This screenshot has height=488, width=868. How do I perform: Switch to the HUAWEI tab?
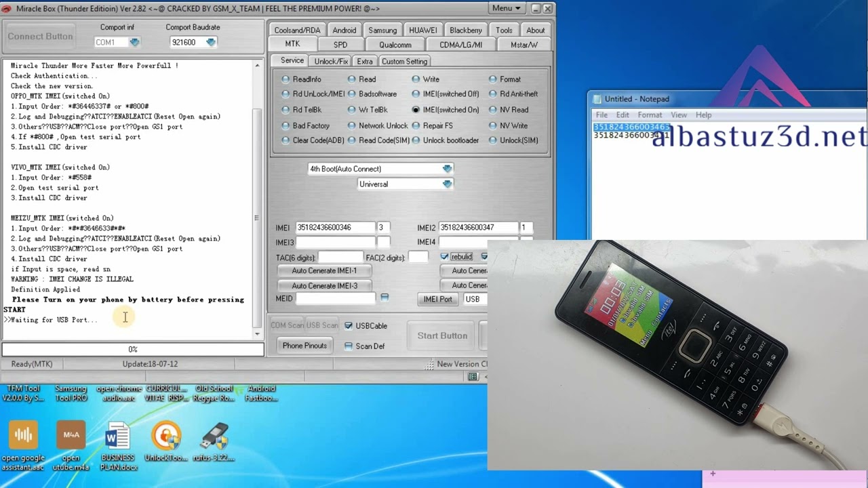coord(423,30)
